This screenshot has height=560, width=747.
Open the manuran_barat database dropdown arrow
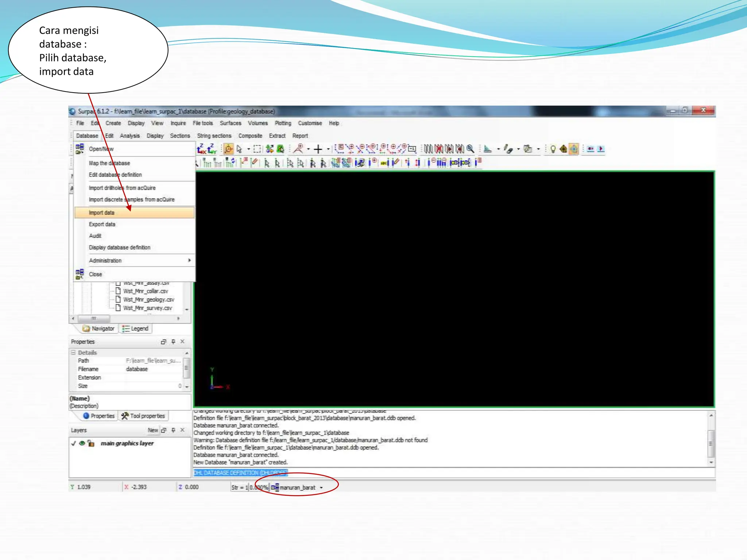pyautogui.click(x=321, y=488)
